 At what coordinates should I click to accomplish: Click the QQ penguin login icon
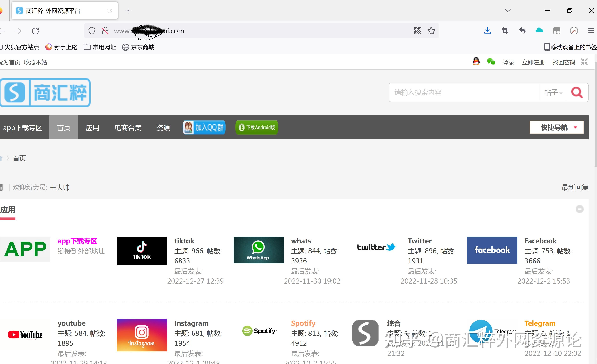[476, 61]
